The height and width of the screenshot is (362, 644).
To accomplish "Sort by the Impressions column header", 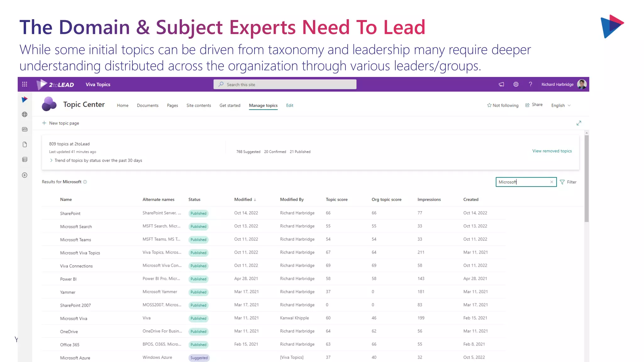I will pos(429,200).
